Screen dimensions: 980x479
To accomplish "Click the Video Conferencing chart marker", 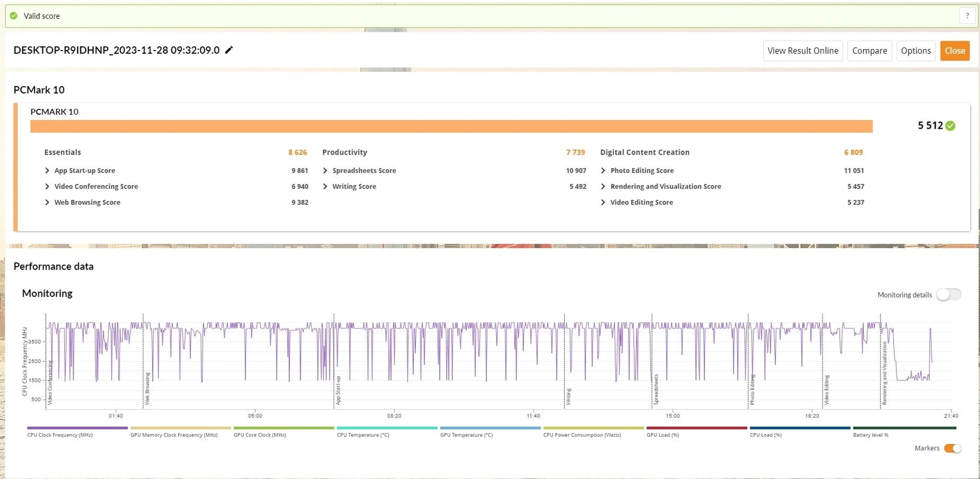I will tap(50, 382).
